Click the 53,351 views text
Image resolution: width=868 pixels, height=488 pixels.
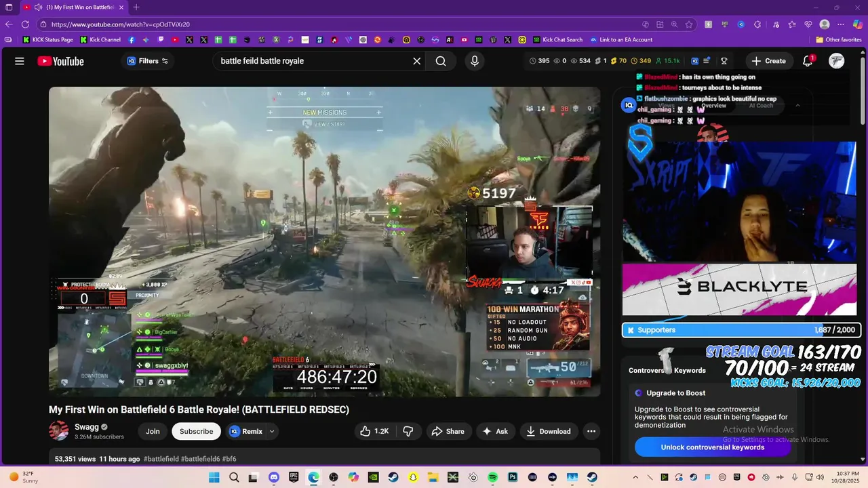click(x=75, y=459)
